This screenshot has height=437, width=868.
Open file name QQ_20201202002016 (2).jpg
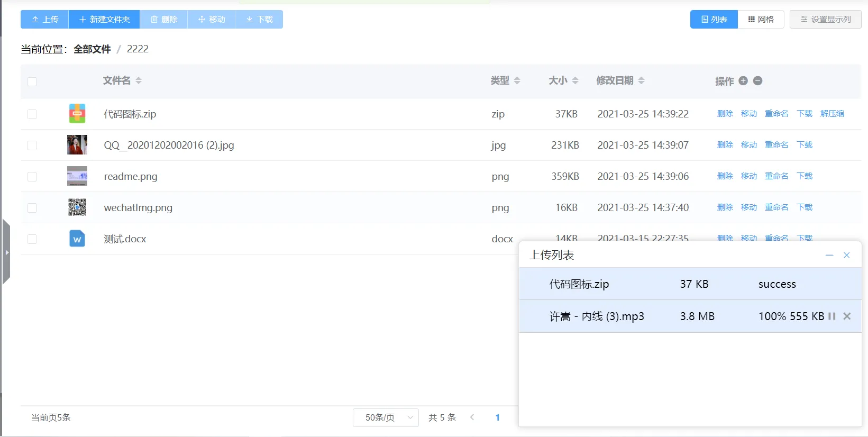pyautogui.click(x=169, y=145)
